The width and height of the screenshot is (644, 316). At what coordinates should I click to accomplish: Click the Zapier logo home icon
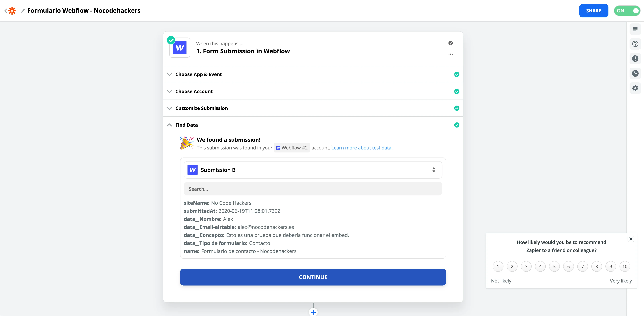[12, 11]
